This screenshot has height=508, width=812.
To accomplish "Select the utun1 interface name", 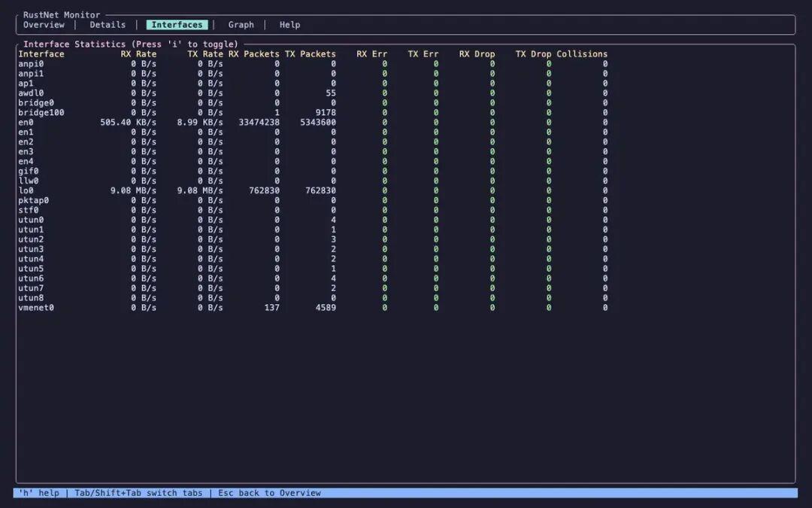I will (x=31, y=230).
